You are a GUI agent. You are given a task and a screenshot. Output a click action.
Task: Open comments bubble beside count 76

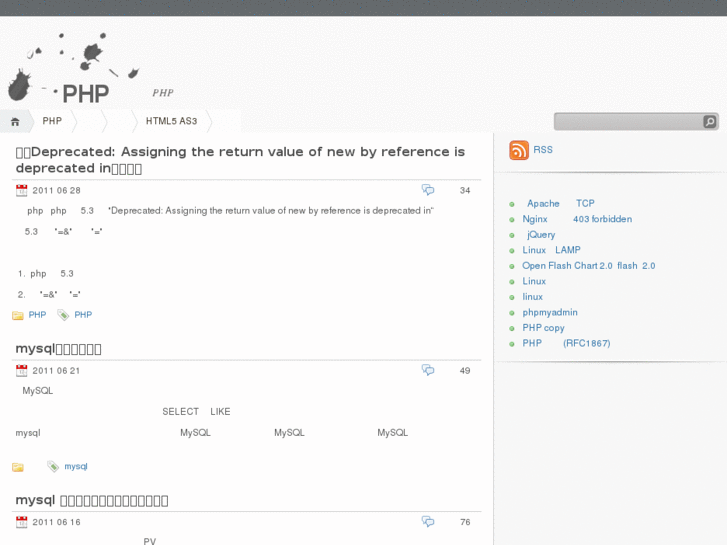tap(428, 521)
